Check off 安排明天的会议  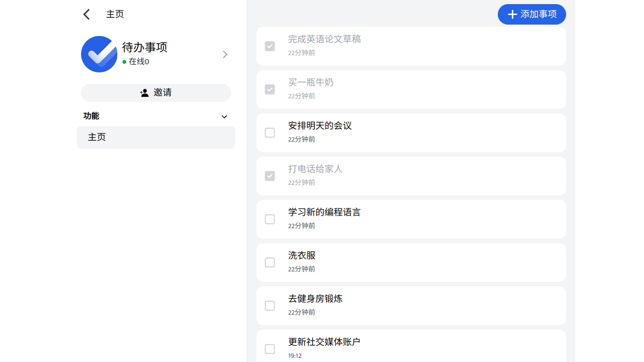(x=270, y=133)
